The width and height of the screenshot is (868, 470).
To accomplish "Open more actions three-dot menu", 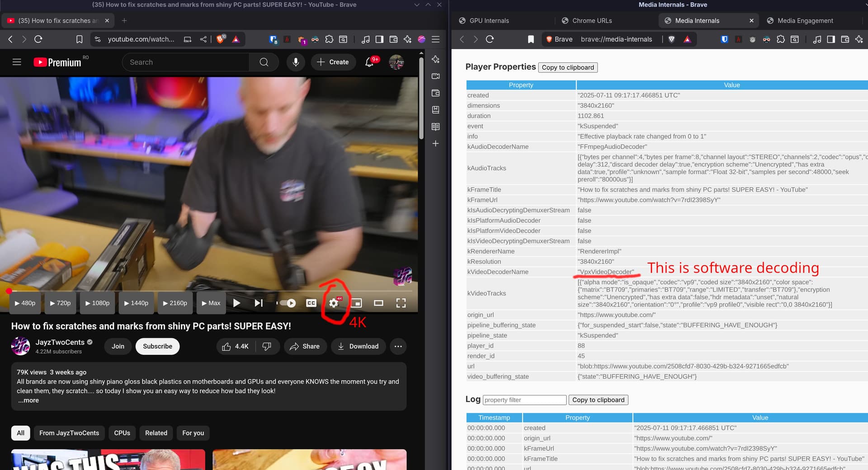I will 398,346.
